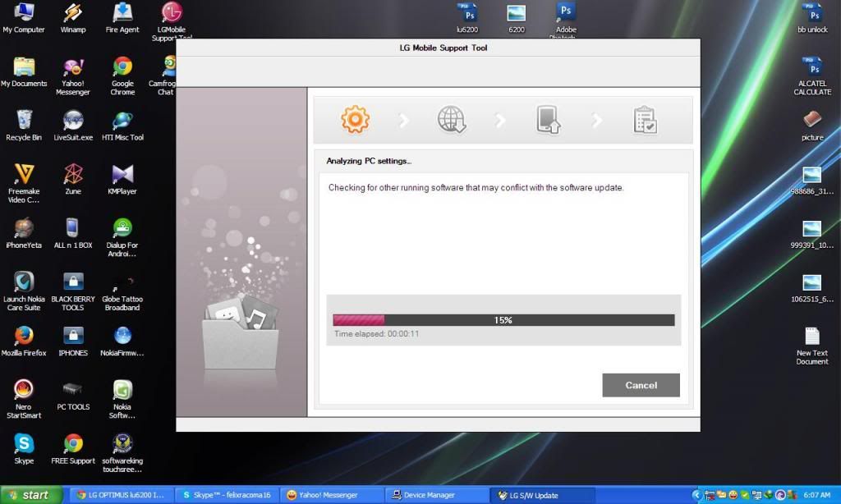The width and height of the screenshot is (841, 504).
Task: Select the Launch Nokia Care Suite icon
Action: click(24, 291)
